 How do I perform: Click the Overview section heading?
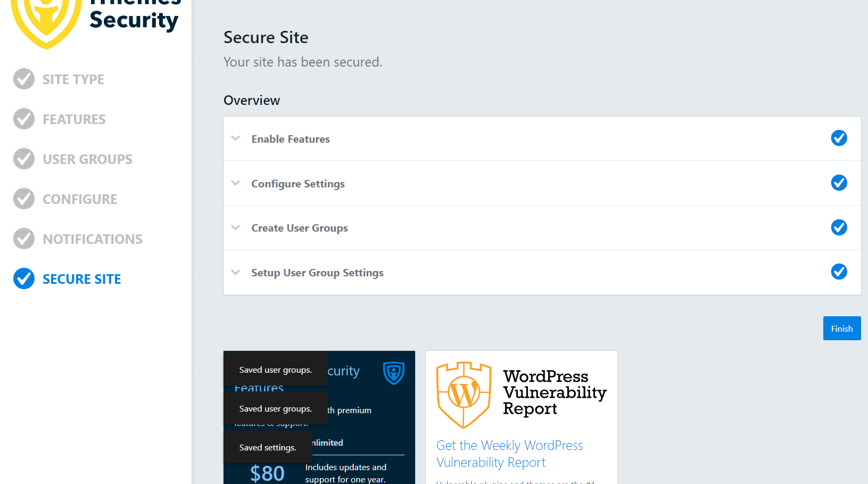click(x=252, y=100)
